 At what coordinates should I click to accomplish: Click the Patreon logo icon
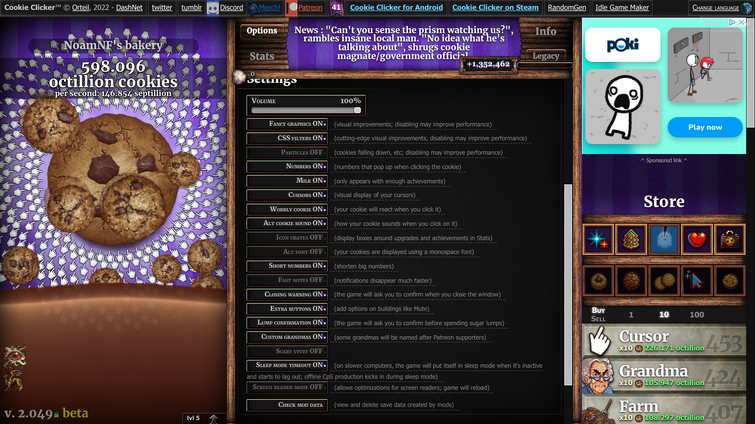(291, 8)
